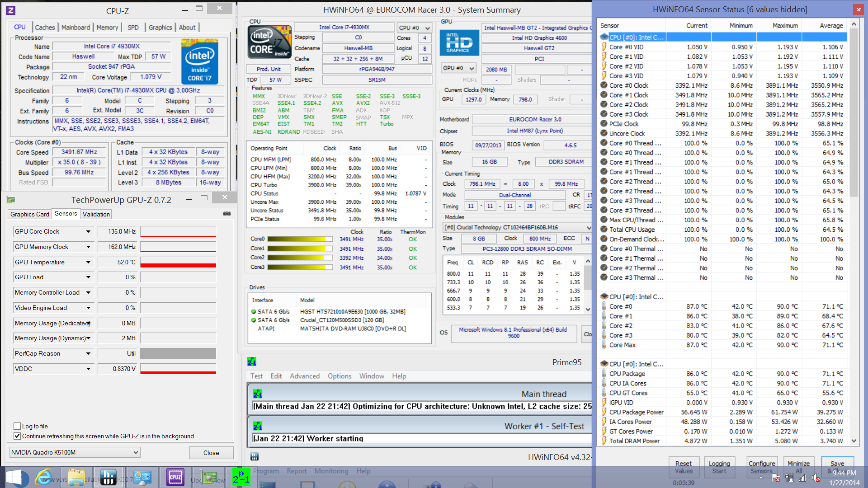Viewport: 868px width, 488px height.
Task: Open the Windows Start button
Action: click(14, 478)
